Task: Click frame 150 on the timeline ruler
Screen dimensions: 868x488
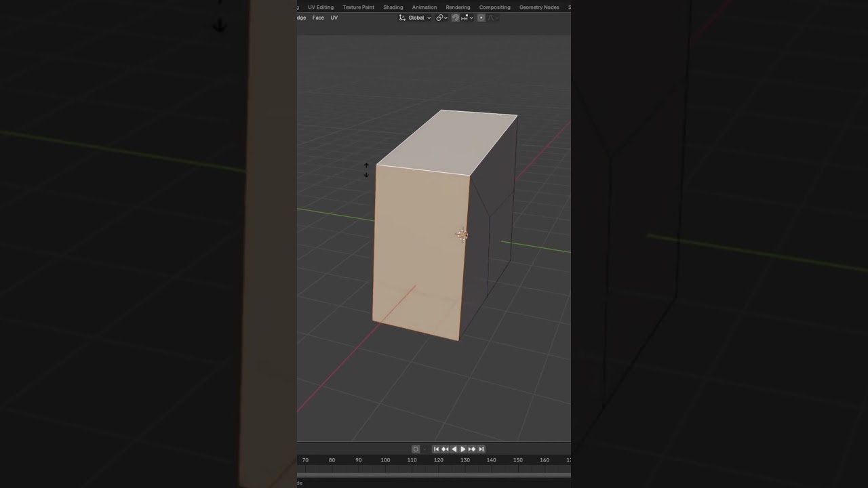Action: [518, 460]
